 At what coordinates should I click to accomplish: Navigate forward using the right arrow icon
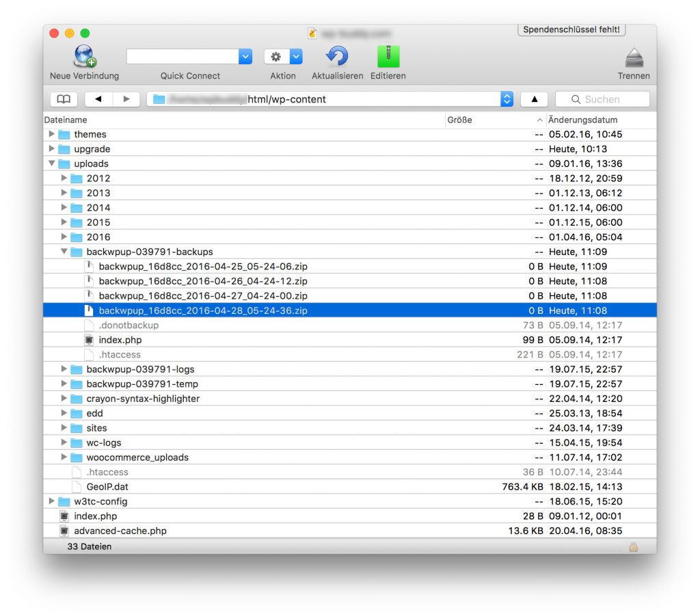(126, 98)
